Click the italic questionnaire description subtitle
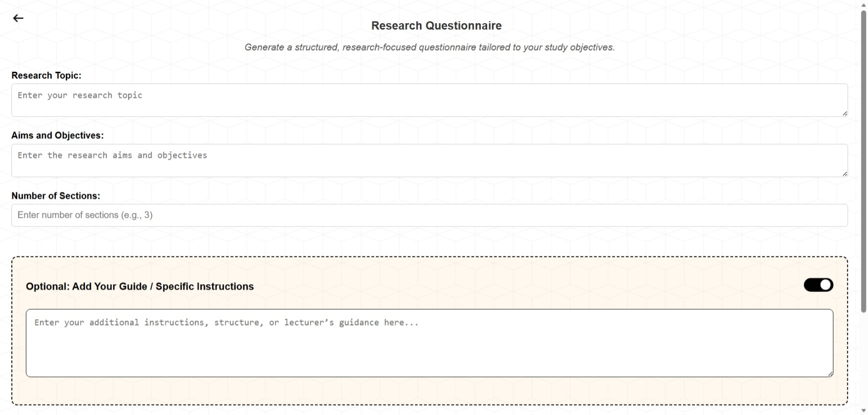Viewport: 868px width, 415px height. (x=429, y=47)
